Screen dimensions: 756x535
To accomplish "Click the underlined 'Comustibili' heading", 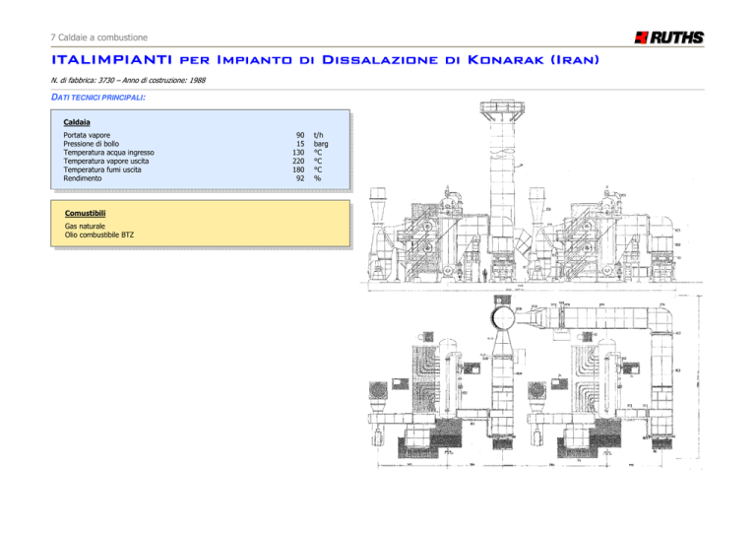I will coord(85,213).
